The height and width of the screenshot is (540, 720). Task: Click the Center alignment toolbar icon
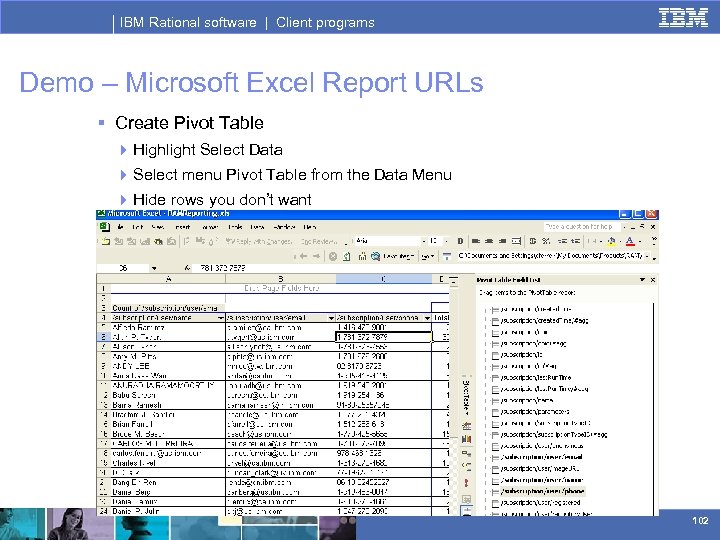click(x=489, y=241)
